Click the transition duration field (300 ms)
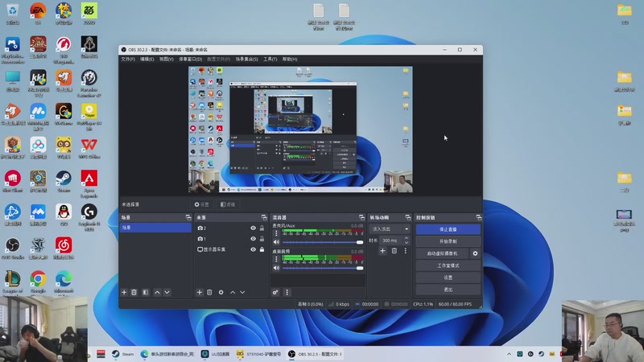Viewport: 644px width, 362px height. click(390, 240)
